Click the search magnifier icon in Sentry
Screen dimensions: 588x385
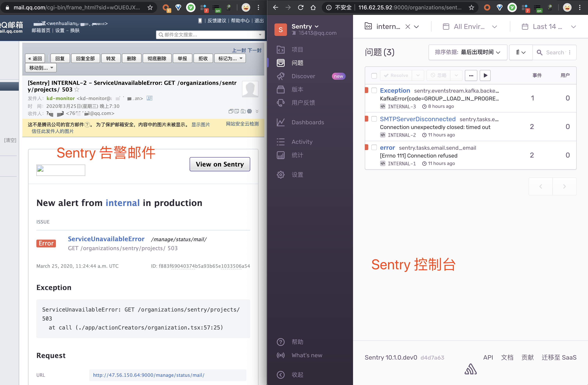pyautogui.click(x=539, y=52)
